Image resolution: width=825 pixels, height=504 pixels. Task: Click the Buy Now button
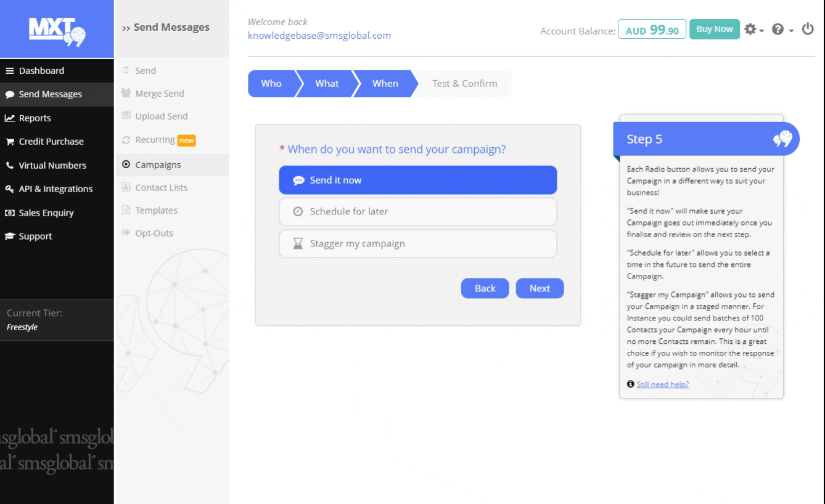click(714, 29)
